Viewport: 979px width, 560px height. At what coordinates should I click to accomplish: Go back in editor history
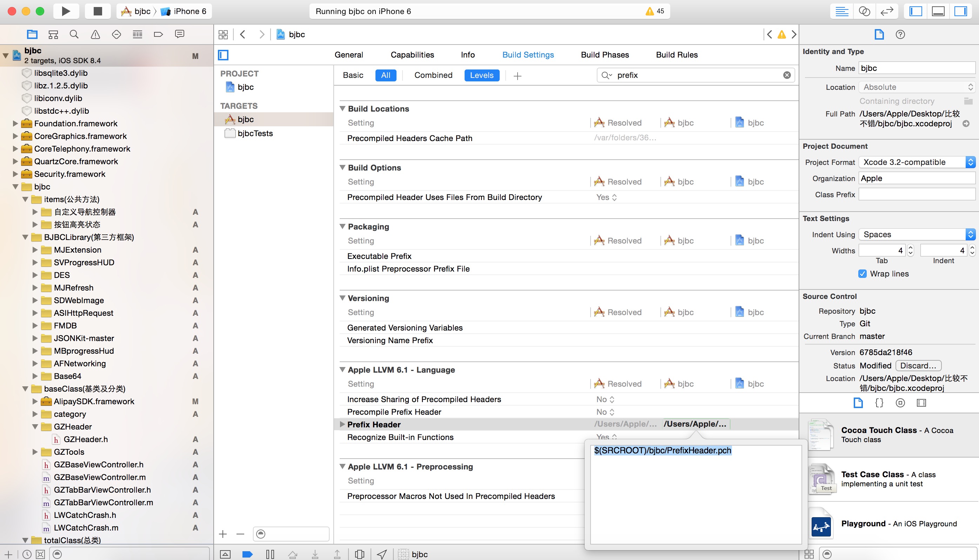click(242, 35)
